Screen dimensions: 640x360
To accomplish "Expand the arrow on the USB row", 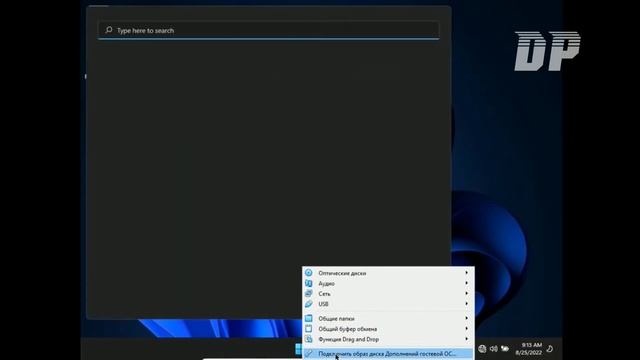I will [x=467, y=304].
